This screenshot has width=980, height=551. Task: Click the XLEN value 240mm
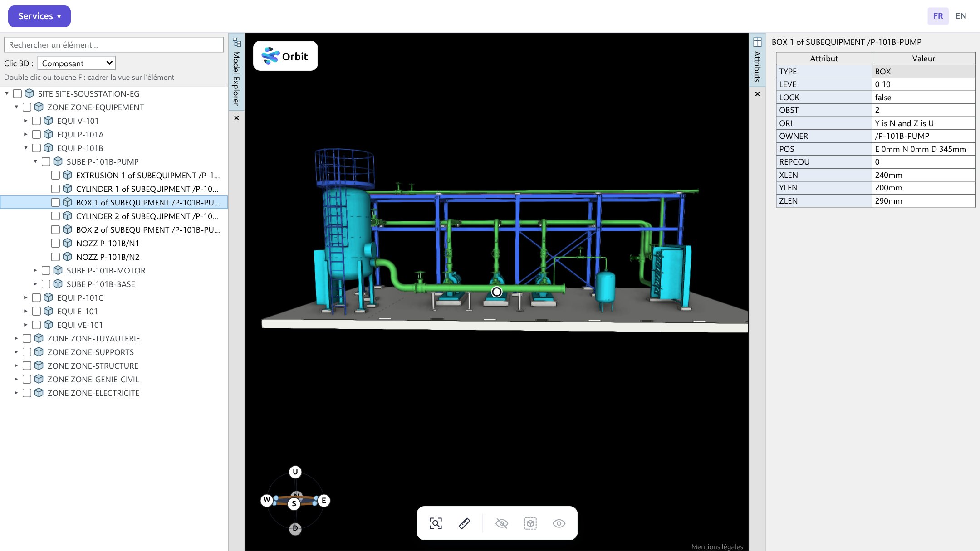click(924, 175)
